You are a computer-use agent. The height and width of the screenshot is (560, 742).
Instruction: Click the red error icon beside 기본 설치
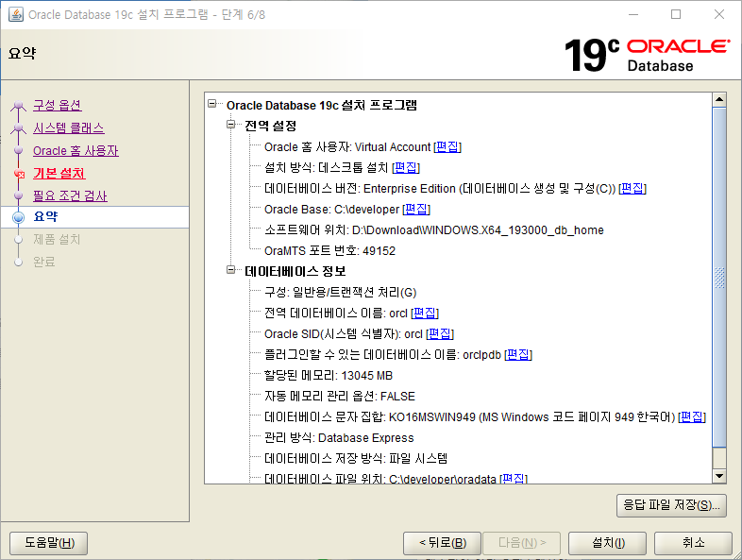pos(19,174)
